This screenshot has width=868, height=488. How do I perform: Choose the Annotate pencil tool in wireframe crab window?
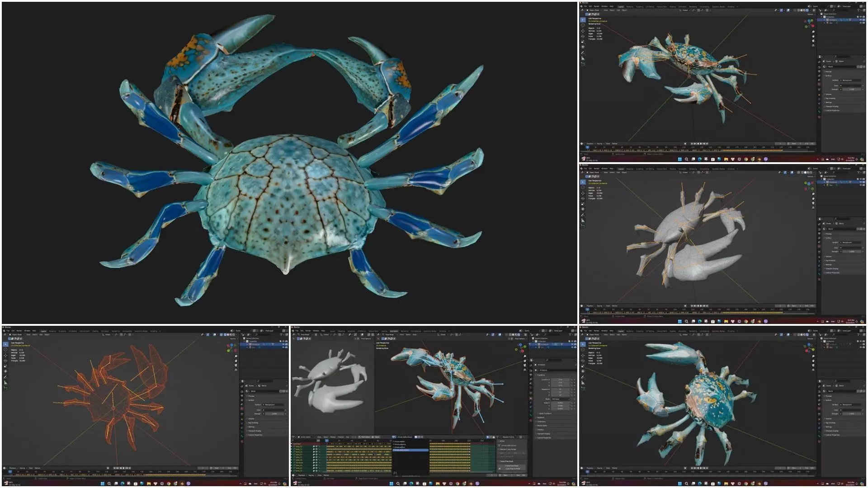[5, 377]
